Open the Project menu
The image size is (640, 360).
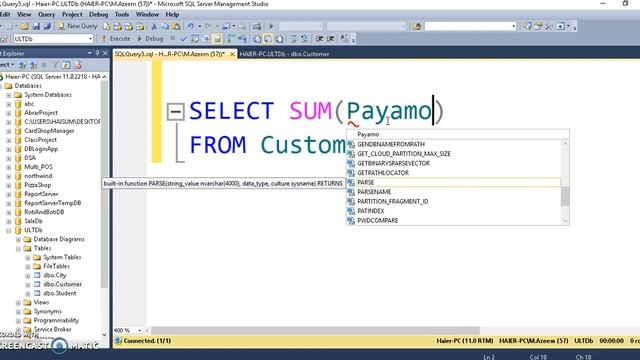[72, 14]
